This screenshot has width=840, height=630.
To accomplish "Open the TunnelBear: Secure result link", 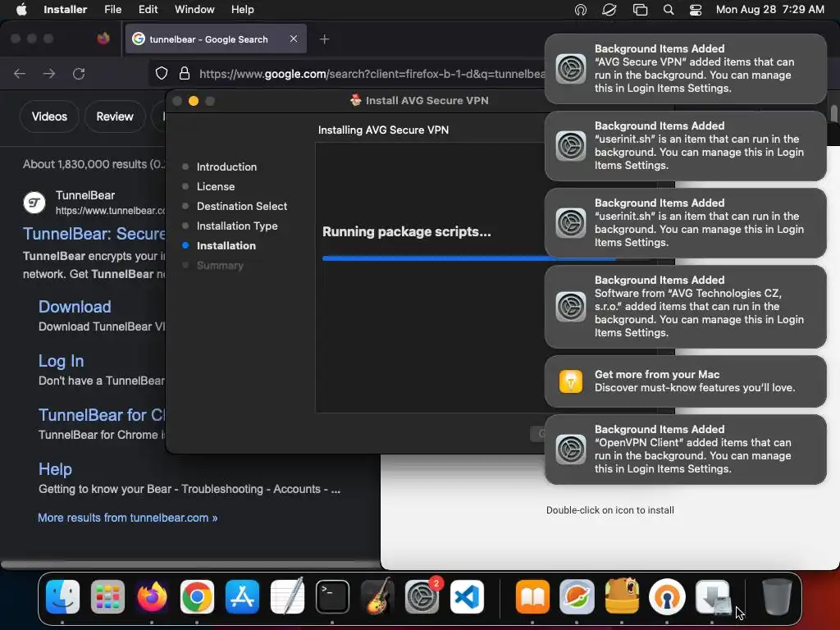I will pos(94,234).
